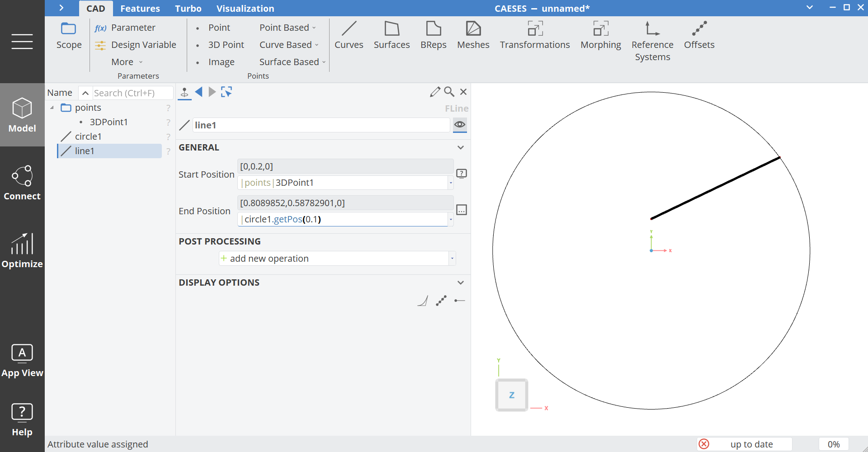Image resolution: width=868 pixels, height=452 pixels.
Task: Toggle curvature plot display option
Action: (423, 301)
